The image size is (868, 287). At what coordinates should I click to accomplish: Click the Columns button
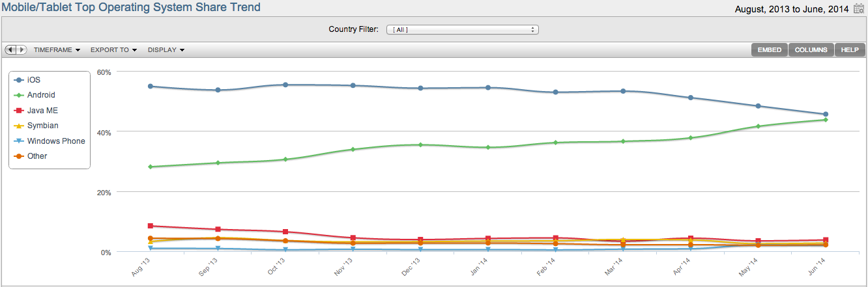pos(811,50)
